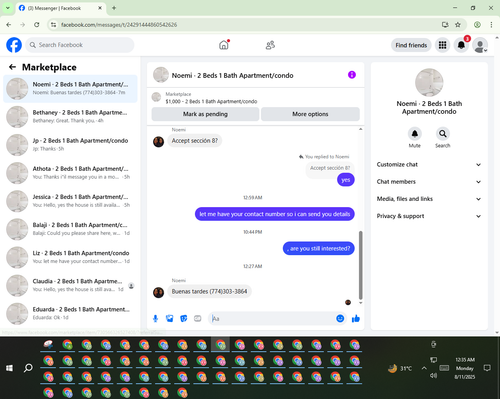Click Find friends button
500x399 pixels.
[411, 45]
